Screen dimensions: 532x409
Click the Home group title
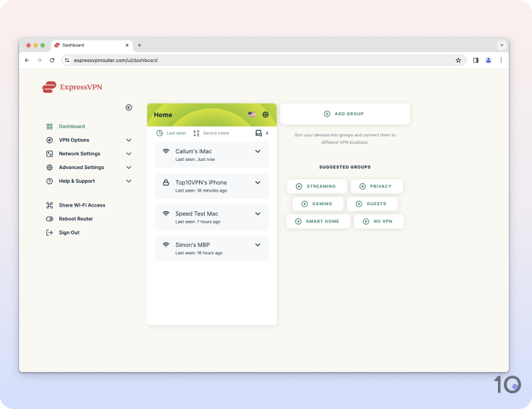tap(163, 115)
